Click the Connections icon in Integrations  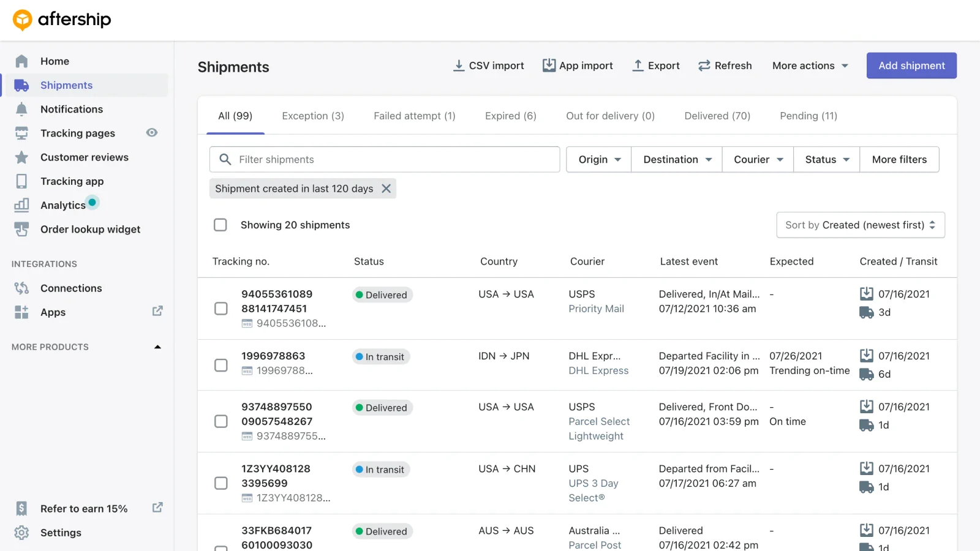point(21,288)
